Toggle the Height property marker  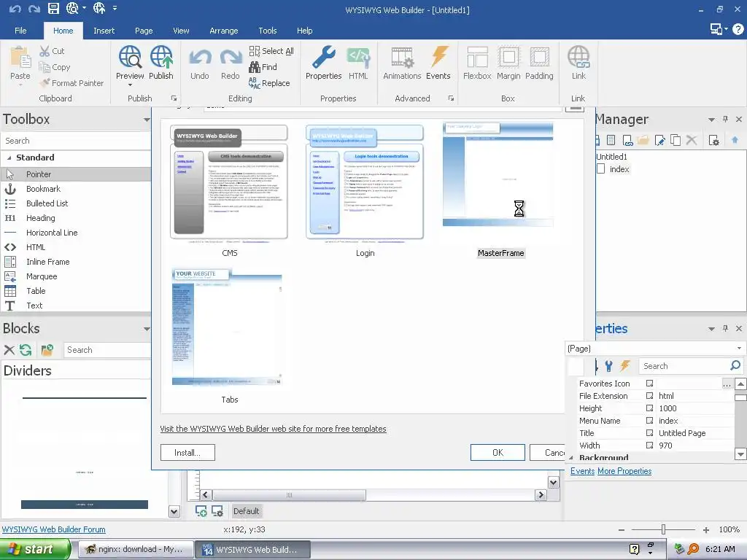[649, 408]
